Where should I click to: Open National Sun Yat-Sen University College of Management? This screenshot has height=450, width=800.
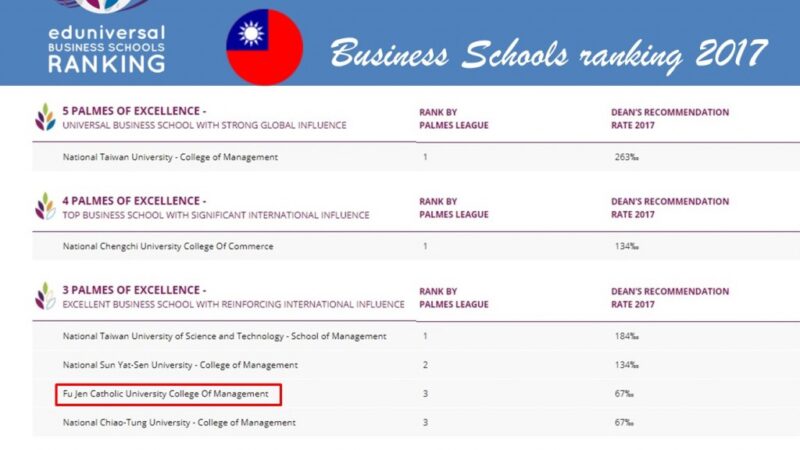point(180,365)
